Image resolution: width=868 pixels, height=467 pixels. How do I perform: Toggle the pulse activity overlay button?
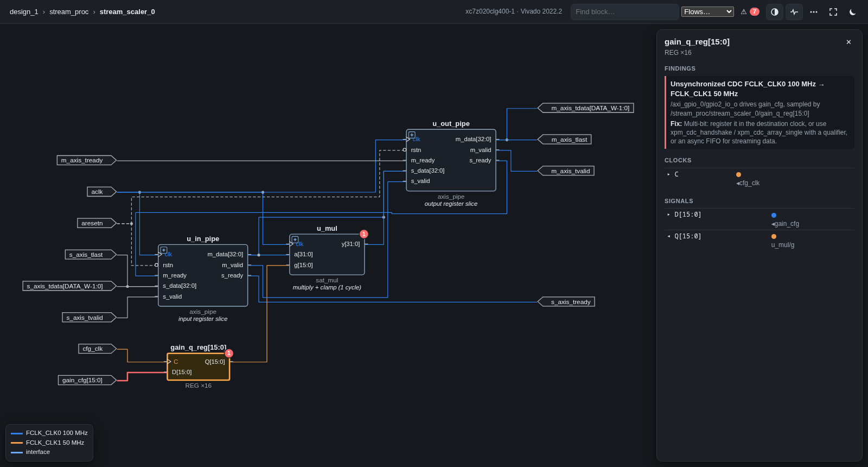794,12
